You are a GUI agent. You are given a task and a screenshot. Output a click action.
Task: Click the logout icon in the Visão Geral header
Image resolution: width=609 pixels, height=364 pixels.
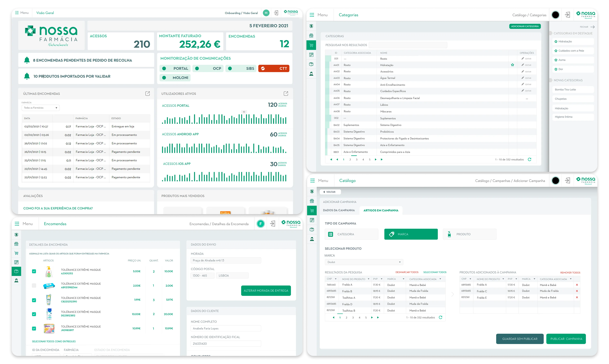[276, 13]
